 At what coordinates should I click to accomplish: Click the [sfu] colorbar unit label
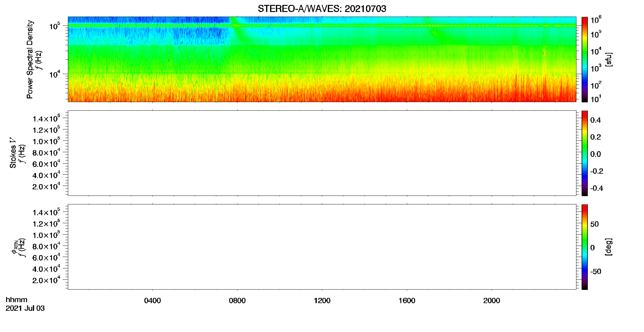(x=608, y=59)
